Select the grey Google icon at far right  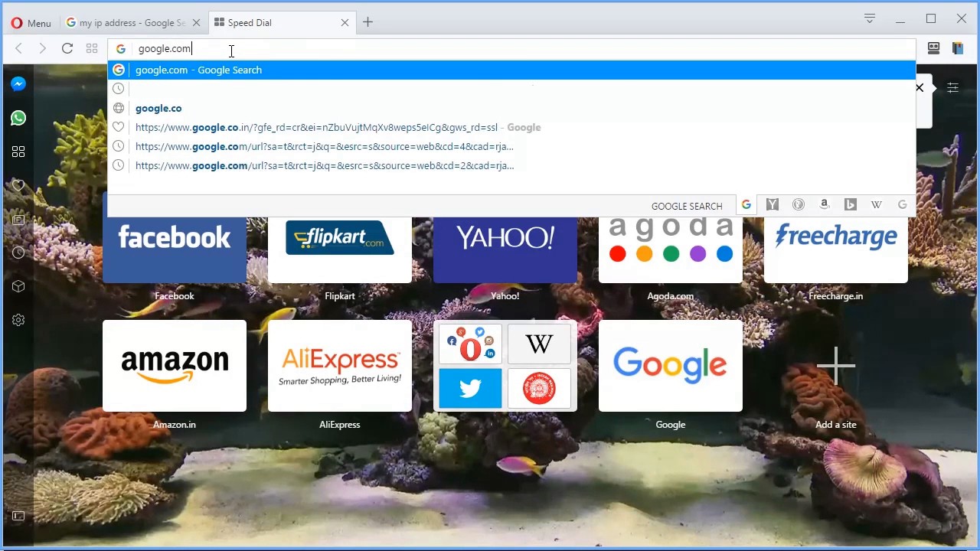[x=903, y=204]
